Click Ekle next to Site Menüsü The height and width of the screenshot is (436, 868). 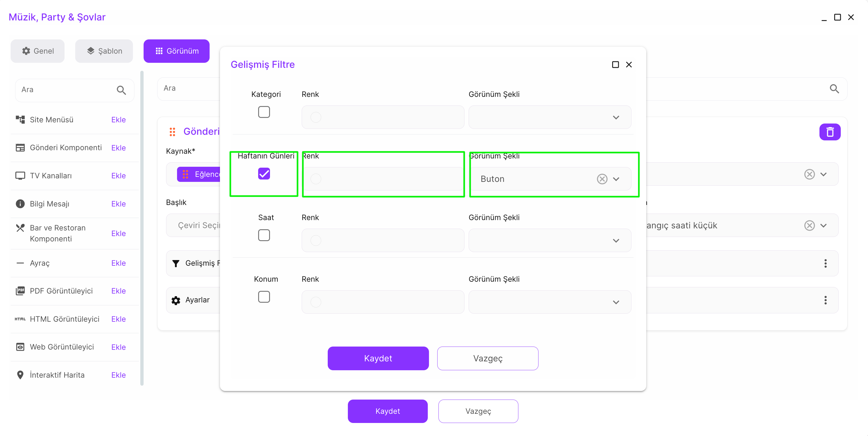click(x=118, y=120)
